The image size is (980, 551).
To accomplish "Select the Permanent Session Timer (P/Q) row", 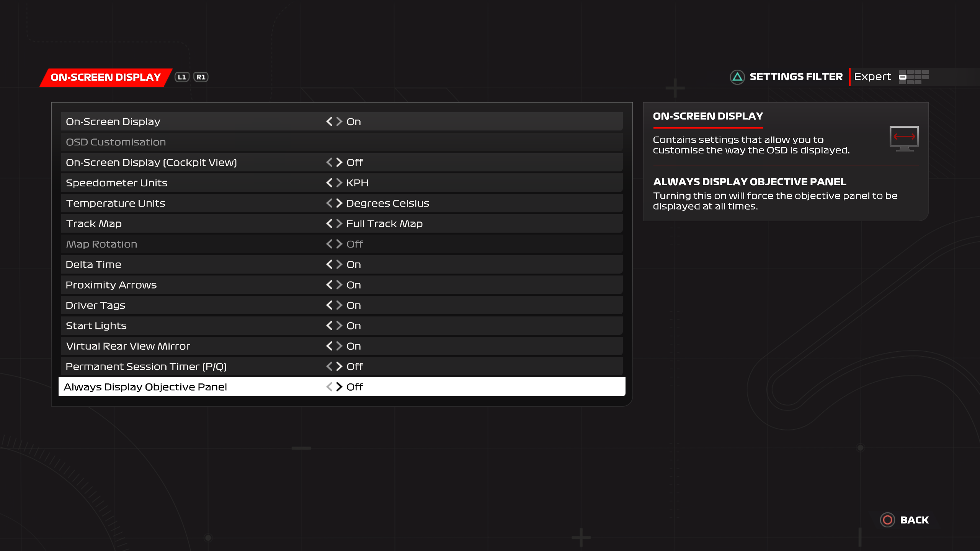I will tap(146, 367).
